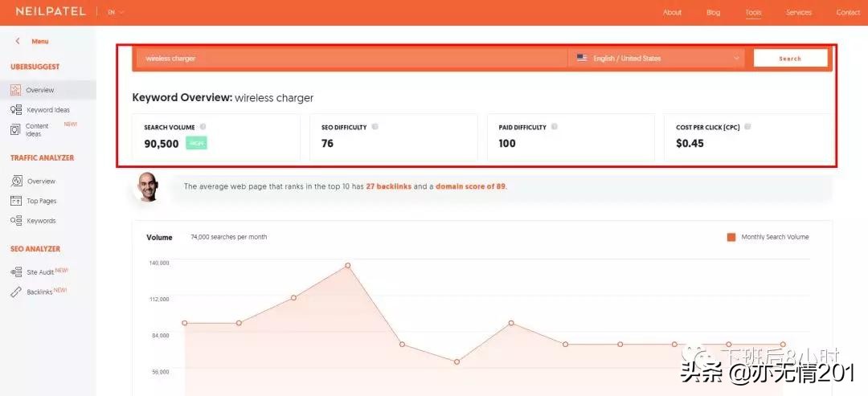The image size is (868, 396).
Task: Click the SEO ANALYZER sidebar heading
Action: coord(35,249)
